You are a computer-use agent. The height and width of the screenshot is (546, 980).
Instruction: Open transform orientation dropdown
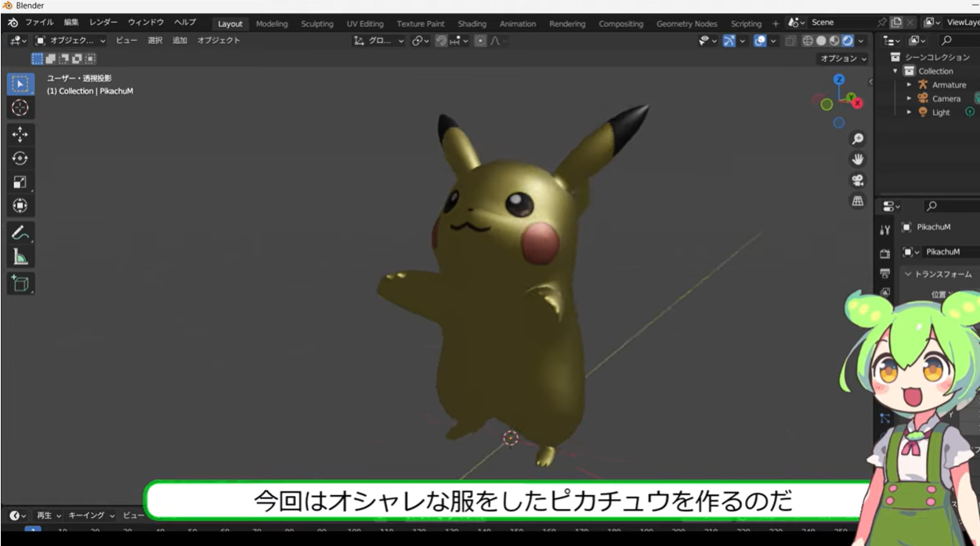coord(379,41)
